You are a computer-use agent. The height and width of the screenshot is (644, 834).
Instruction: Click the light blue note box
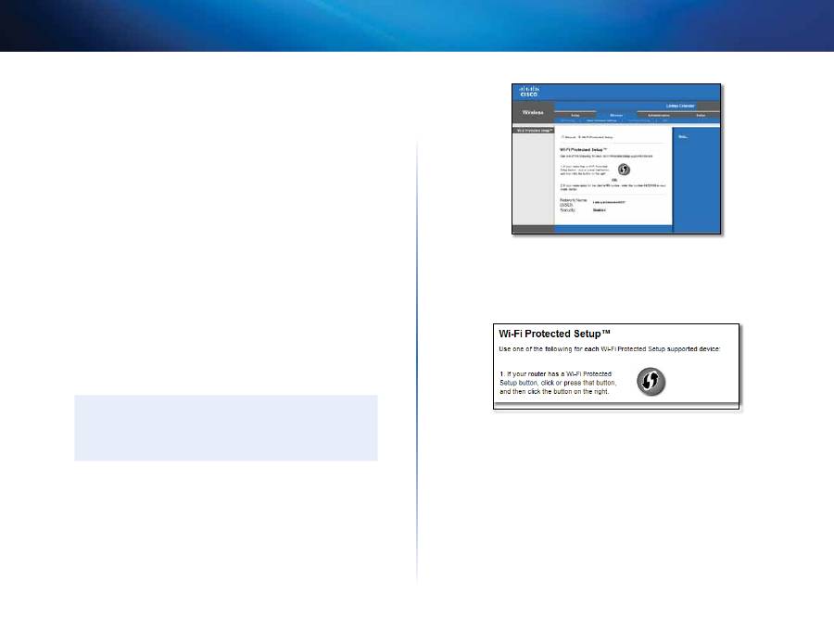pos(226,428)
